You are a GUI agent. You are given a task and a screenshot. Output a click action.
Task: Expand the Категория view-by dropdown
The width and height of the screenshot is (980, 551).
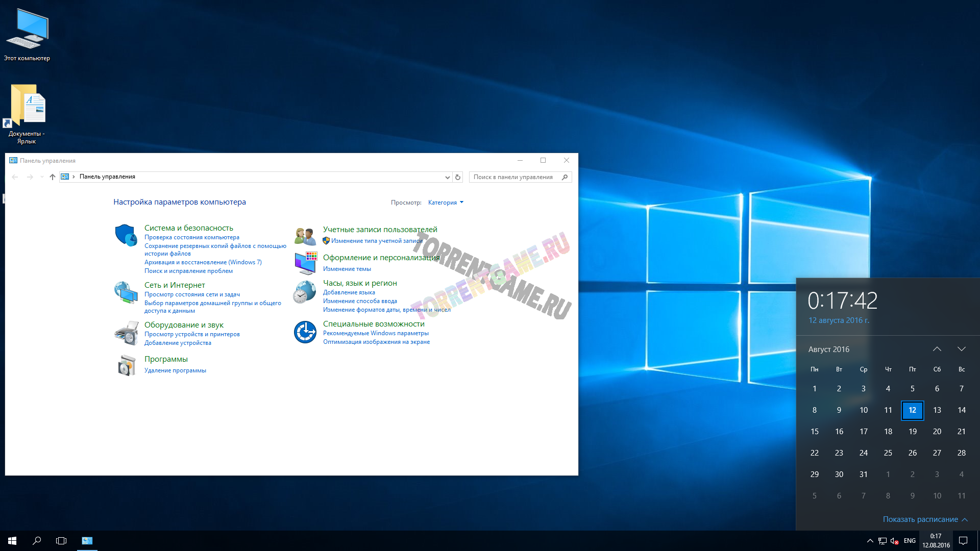pos(446,203)
